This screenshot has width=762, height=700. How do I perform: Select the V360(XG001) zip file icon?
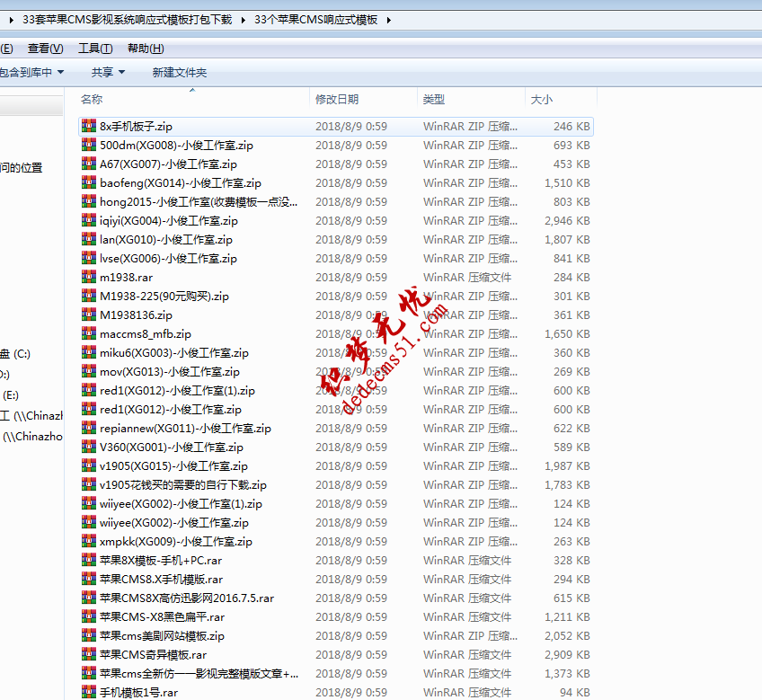click(x=88, y=447)
